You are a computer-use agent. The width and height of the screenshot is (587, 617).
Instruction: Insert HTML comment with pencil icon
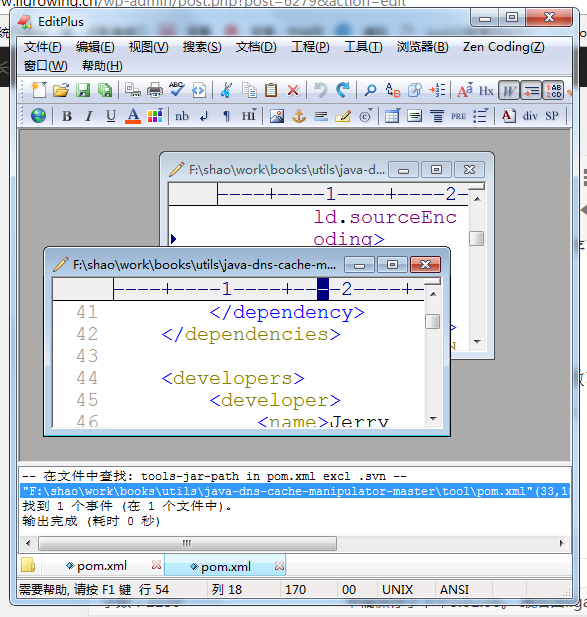coord(343,116)
